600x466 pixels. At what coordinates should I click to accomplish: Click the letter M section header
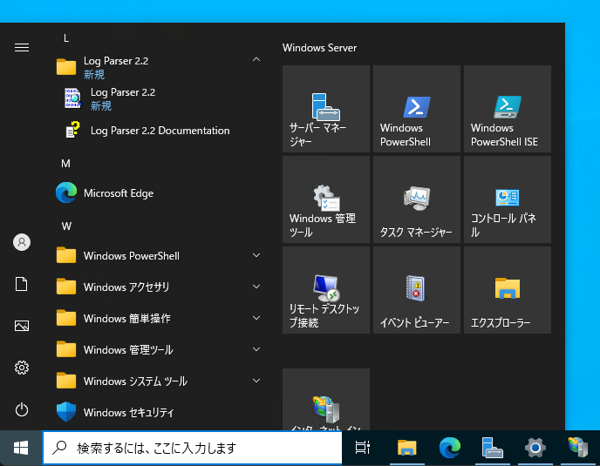[x=66, y=163]
